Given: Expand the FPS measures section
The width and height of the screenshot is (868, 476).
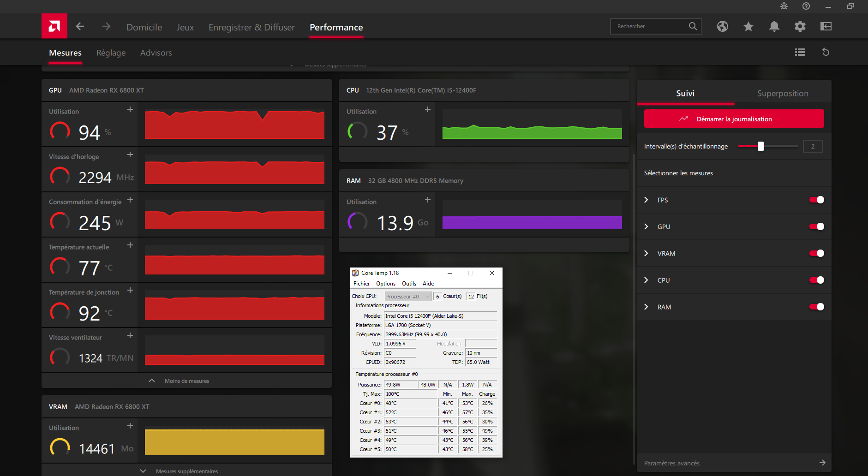Looking at the screenshot, I should click(646, 200).
